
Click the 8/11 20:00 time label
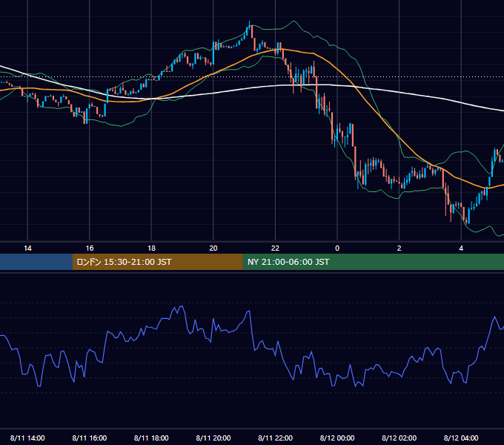click(213, 438)
